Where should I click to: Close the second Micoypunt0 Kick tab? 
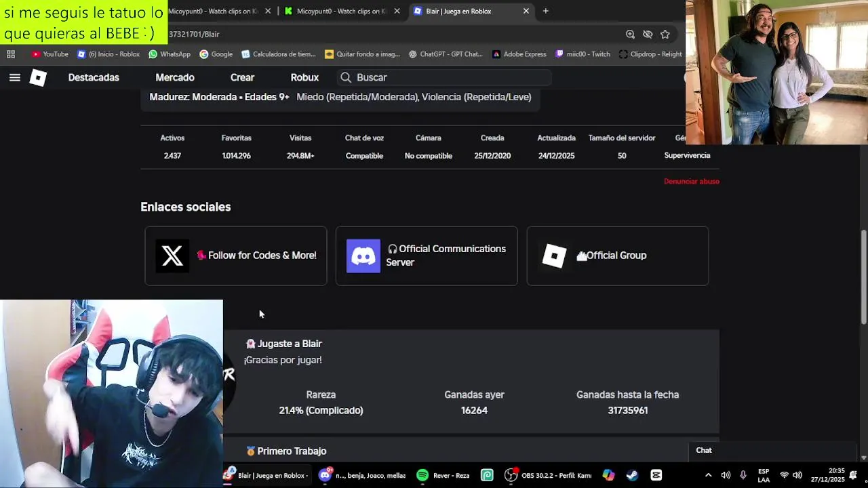pyautogui.click(x=397, y=11)
